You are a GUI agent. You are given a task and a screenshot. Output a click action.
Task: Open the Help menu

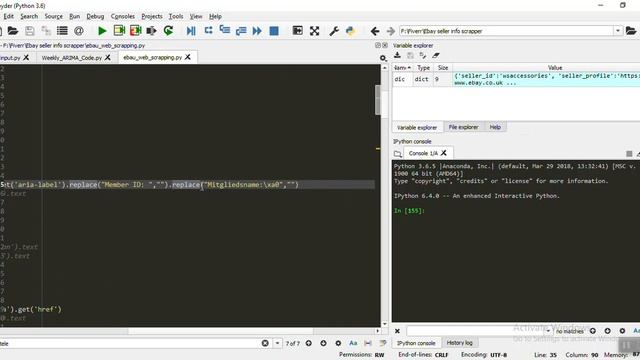tap(215, 16)
